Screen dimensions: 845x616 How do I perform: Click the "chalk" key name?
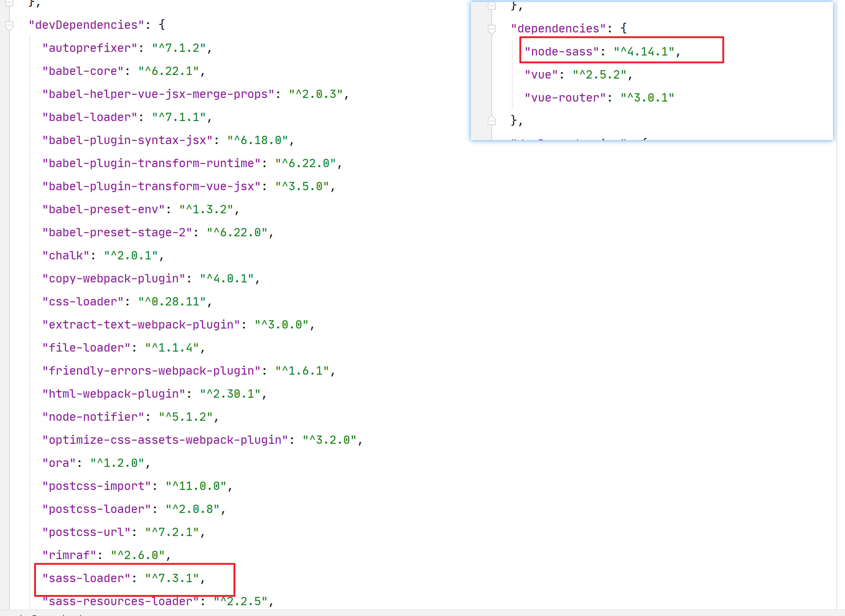point(66,255)
